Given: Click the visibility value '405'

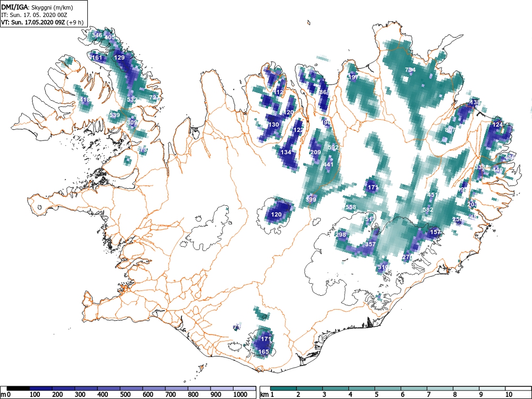Looking at the screenshot, I should coord(110,37).
